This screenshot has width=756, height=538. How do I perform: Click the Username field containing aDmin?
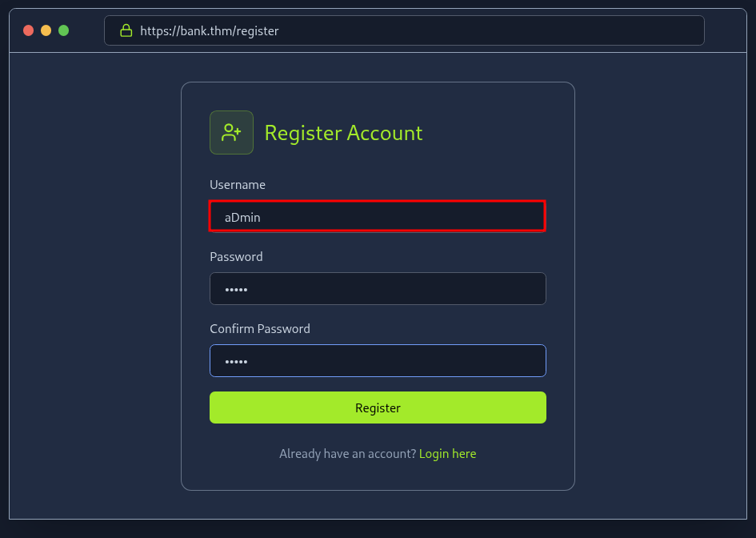pyautogui.click(x=377, y=216)
